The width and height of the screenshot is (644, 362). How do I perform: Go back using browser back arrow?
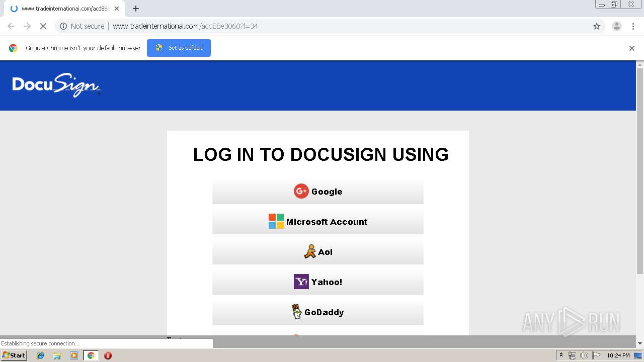[11, 26]
